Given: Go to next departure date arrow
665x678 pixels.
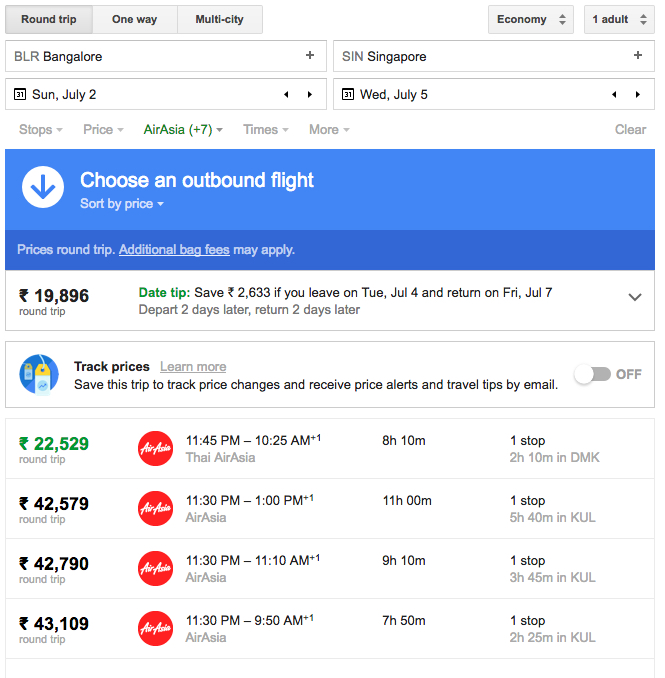Looking at the screenshot, I should (310, 94).
